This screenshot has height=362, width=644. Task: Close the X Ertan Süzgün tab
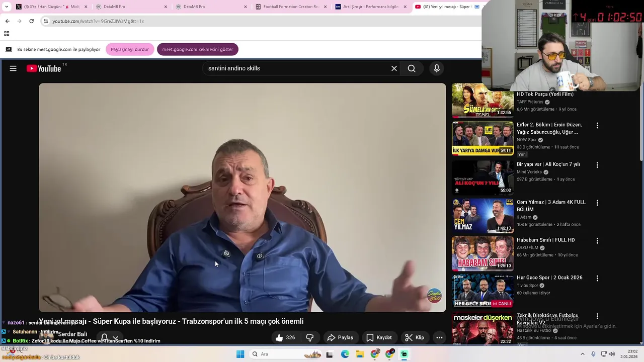(x=86, y=7)
